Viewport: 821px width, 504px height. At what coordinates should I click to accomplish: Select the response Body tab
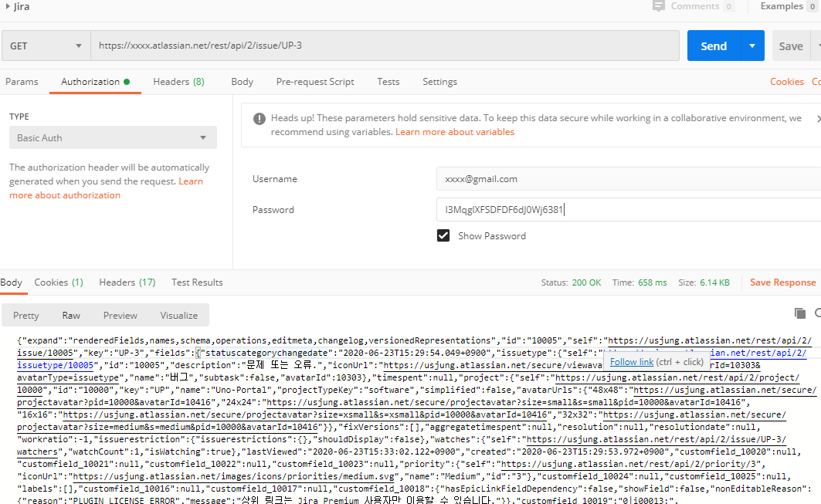pyautogui.click(x=11, y=282)
